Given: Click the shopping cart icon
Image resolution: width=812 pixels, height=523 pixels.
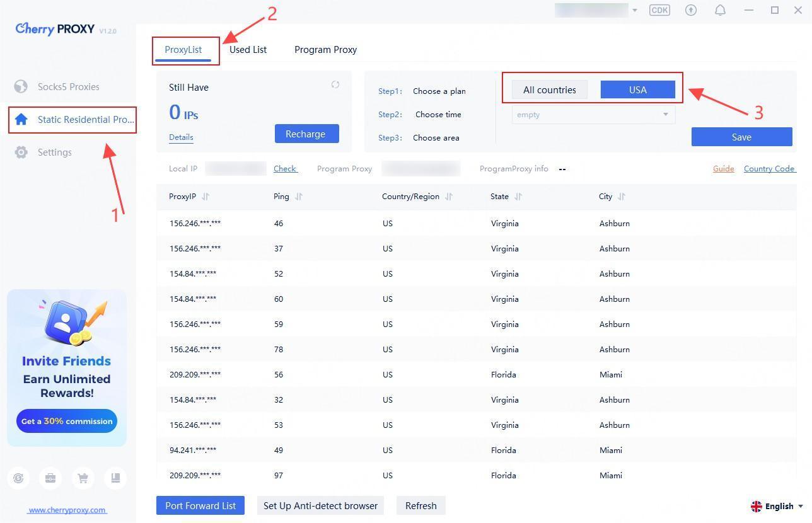Looking at the screenshot, I should [83, 478].
